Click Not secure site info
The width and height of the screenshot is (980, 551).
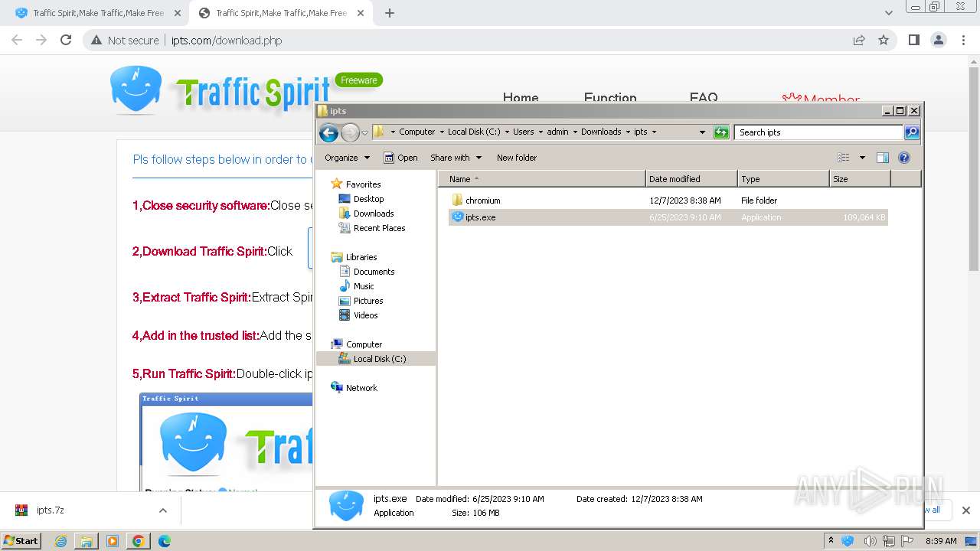coord(125,41)
